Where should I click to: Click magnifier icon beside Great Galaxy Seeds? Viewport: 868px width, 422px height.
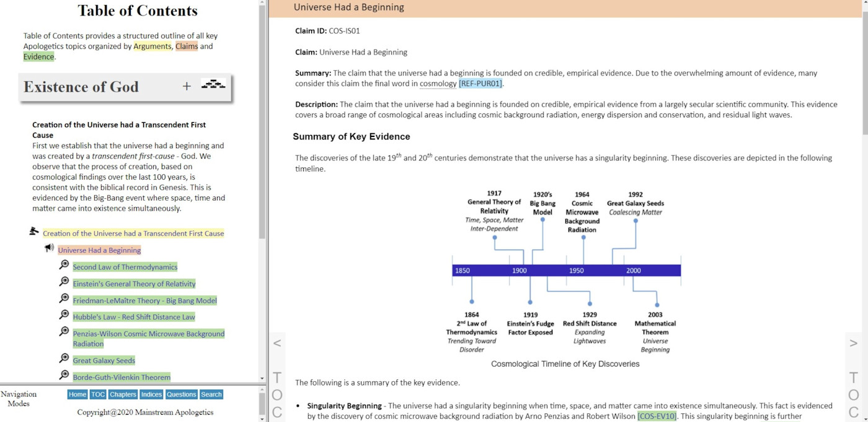(64, 358)
